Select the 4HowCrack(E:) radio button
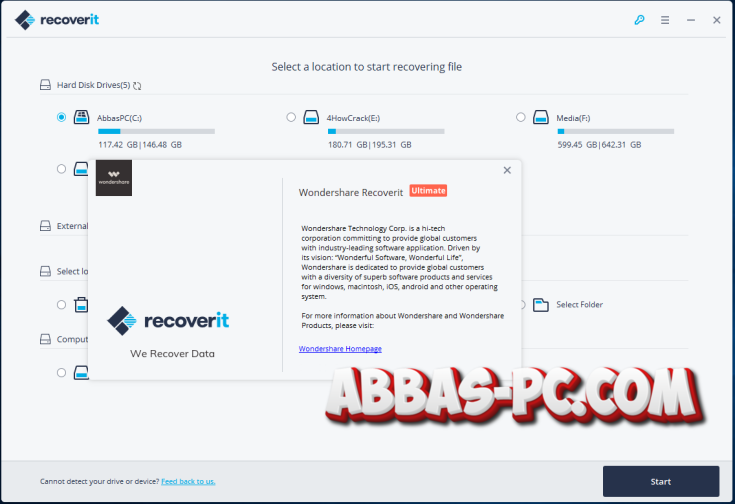 click(291, 117)
